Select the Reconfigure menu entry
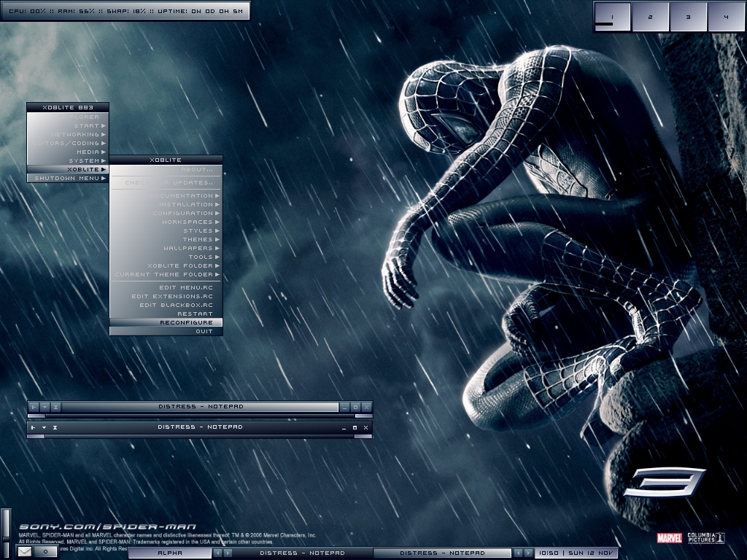Image resolution: width=747 pixels, height=560 pixels. click(x=166, y=322)
